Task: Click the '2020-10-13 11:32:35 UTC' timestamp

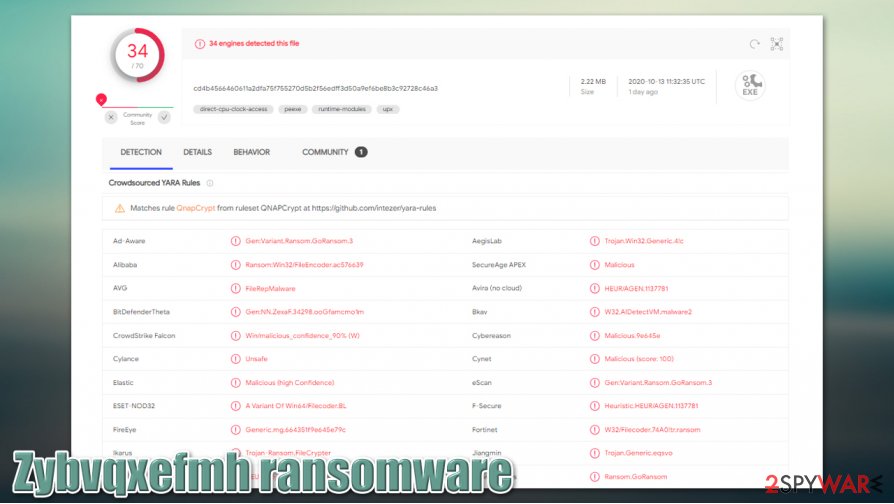Action: [x=667, y=82]
